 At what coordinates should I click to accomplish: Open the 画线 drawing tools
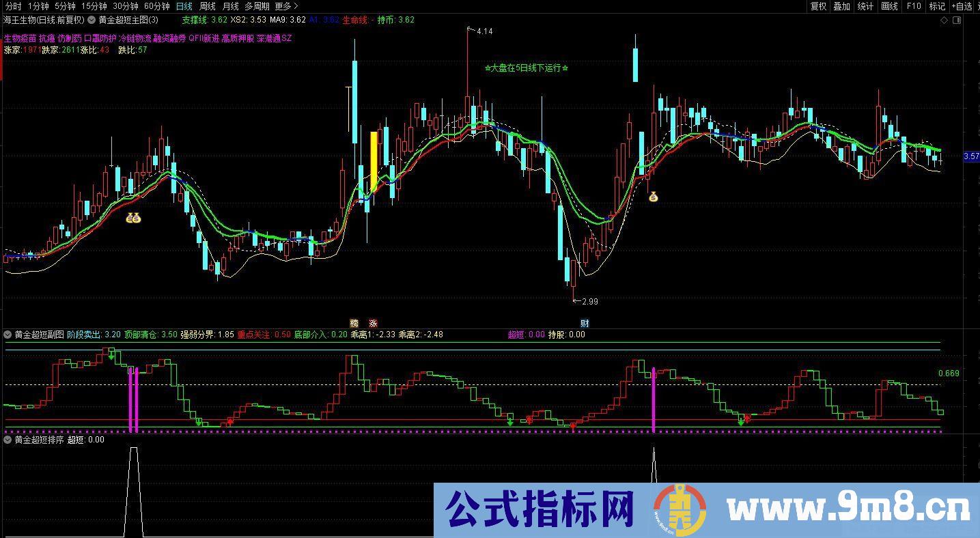click(x=890, y=6)
